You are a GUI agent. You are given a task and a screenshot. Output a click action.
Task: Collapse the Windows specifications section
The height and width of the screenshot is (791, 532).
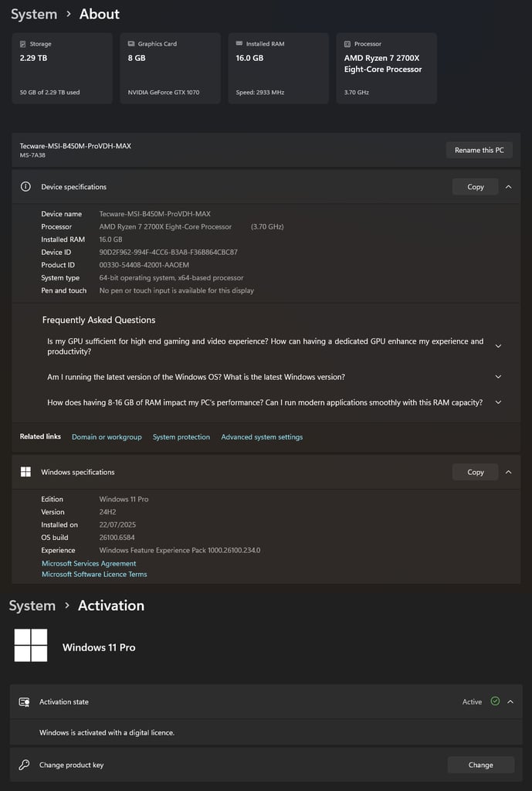[508, 472]
